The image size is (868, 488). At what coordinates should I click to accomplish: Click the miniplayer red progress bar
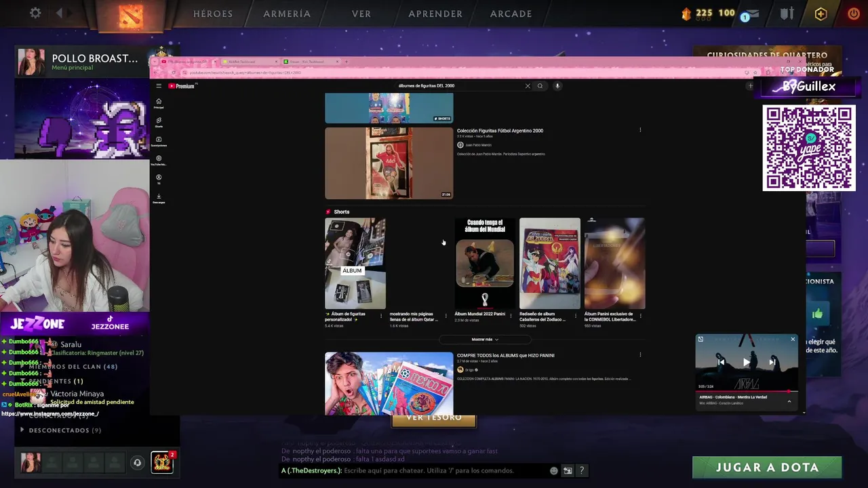click(x=747, y=391)
